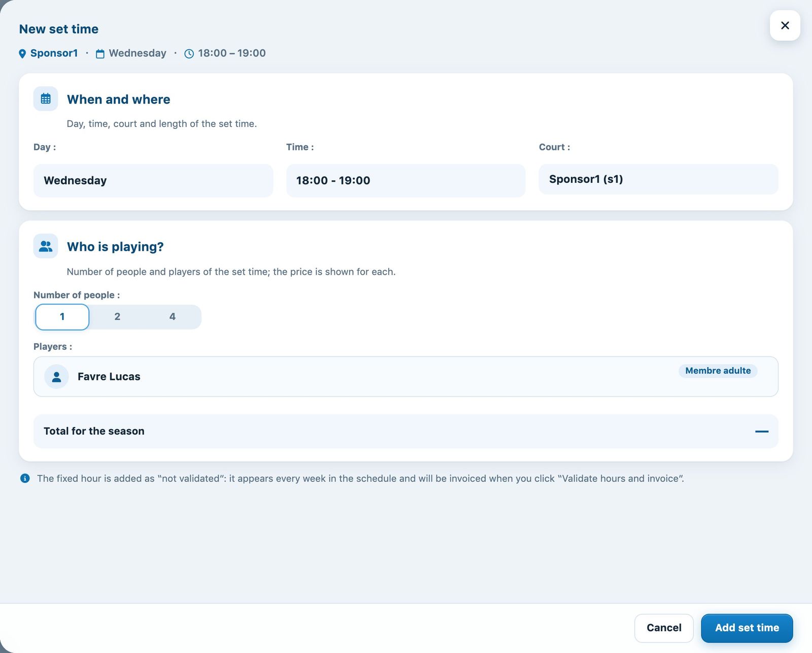The width and height of the screenshot is (812, 653).
Task: Click the Add set time button
Action: pos(747,628)
